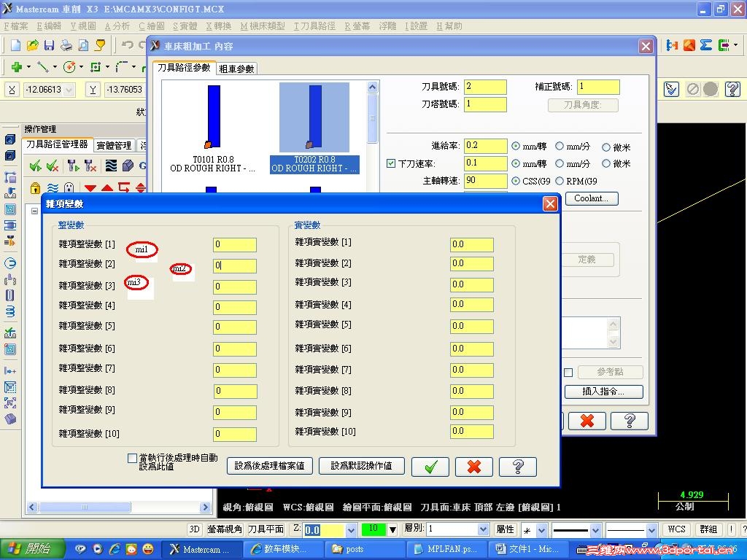
Task: Click Regenerate Selected Operations tool icon
Action: pos(73,166)
